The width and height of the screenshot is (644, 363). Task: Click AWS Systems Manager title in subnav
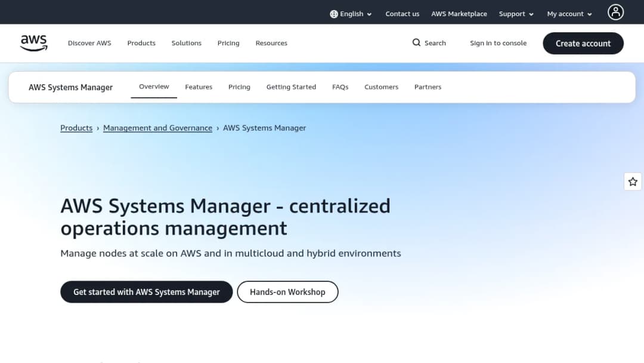70,87
